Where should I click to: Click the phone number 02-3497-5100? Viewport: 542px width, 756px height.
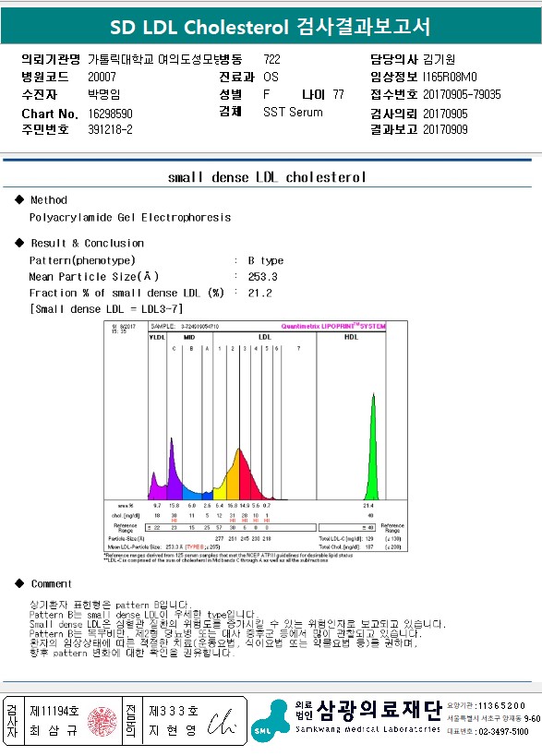click(x=503, y=732)
